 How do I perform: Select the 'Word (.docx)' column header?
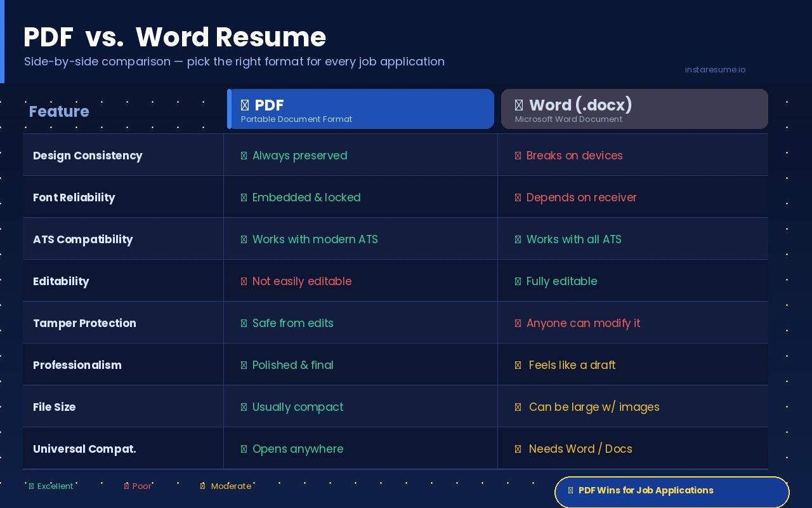(634, 109)
